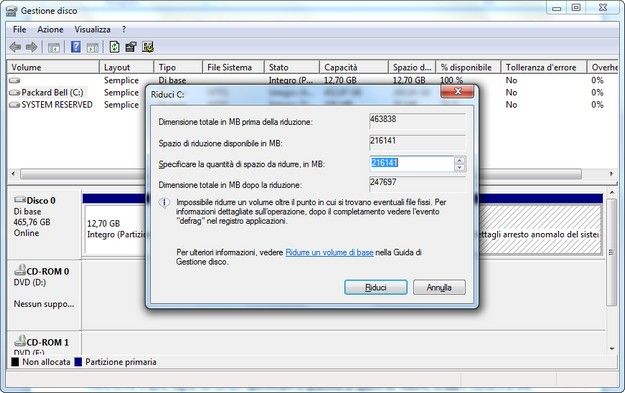Click the disk pane vertical scrollbar thumb
The image size is (625, 393).
point(612,252)
